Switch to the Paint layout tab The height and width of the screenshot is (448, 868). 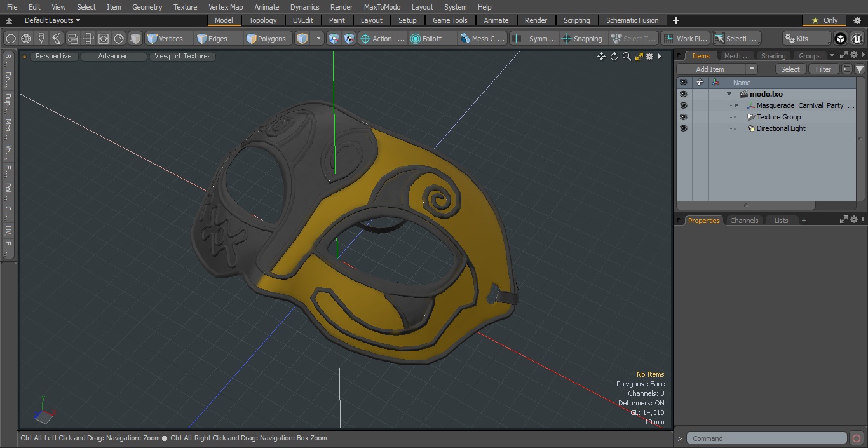(337, 20)
